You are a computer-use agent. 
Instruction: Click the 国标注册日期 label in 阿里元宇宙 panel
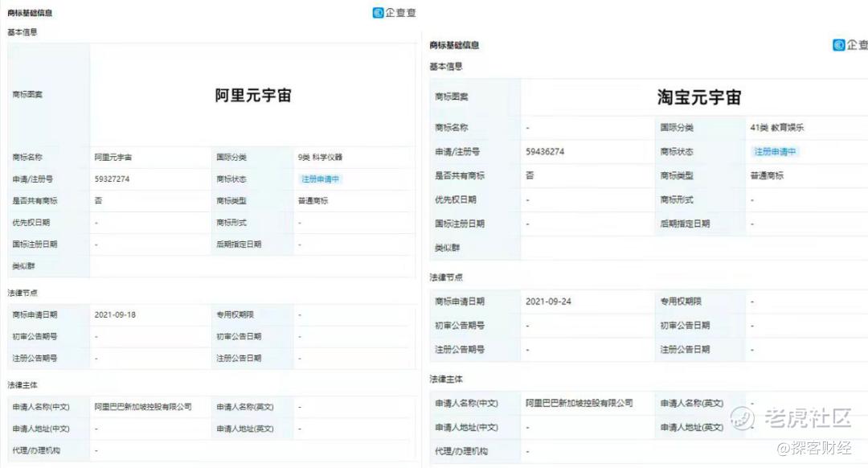tap(35, 244)
